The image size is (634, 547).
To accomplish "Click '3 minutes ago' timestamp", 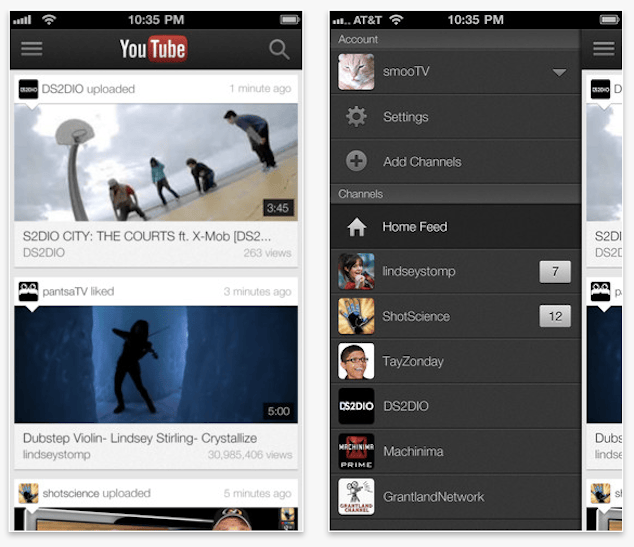I will pyautogui.click(x=257, y=291).
